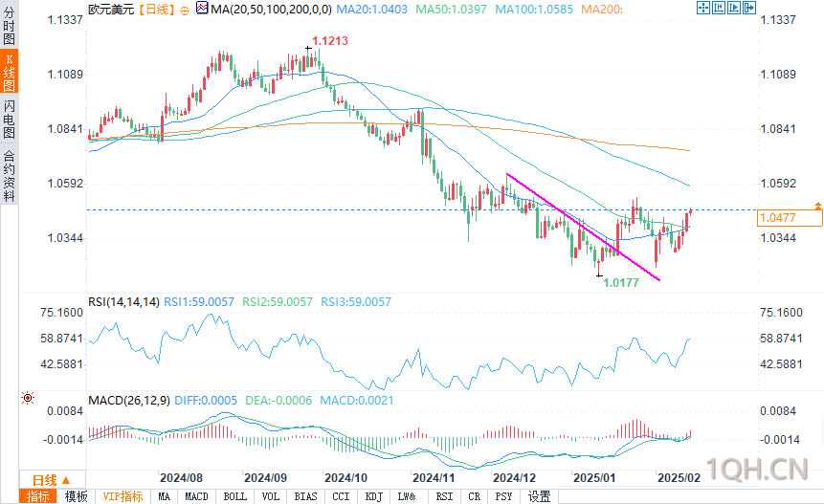Open the 合约资料 side tab
The width and height of the screenshot is (824, 504).
point(9,176)
